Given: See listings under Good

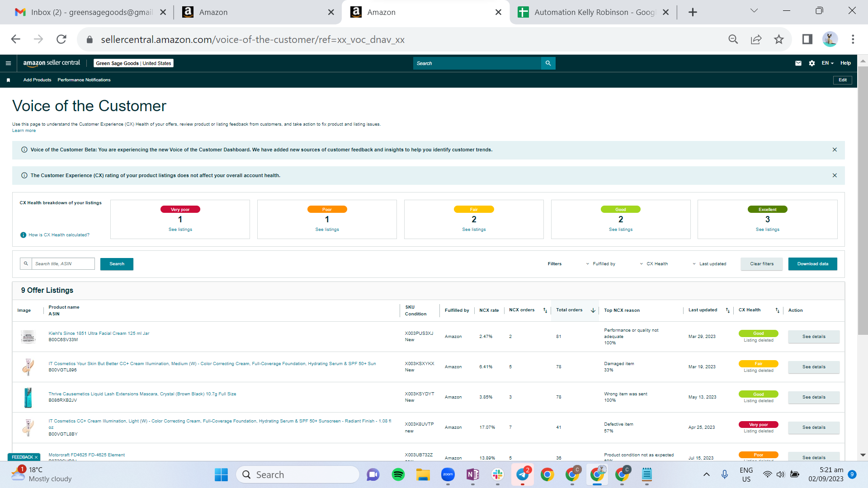Looking at the screenshot, I should [x=621, y=230].
